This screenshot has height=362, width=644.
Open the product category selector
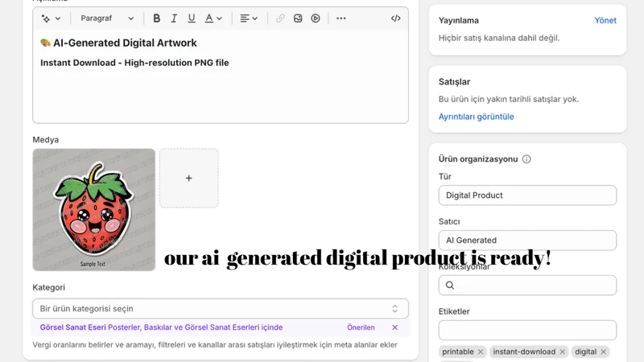click(221, 309)
